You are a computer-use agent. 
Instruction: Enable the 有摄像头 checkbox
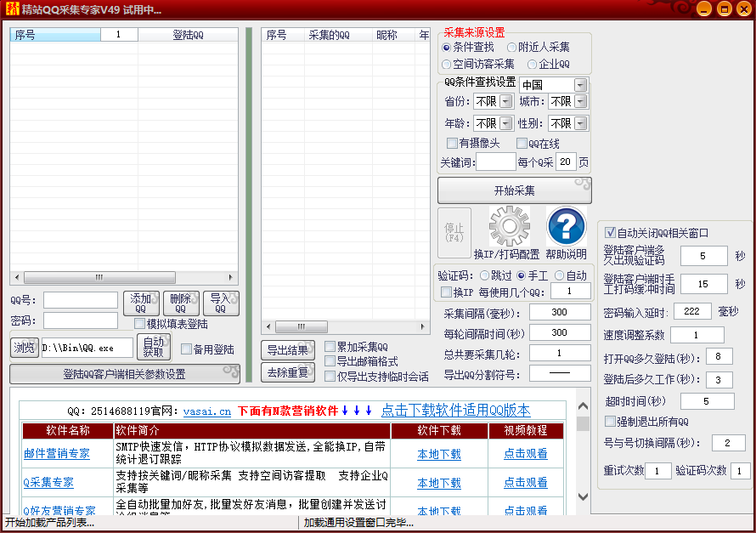pos(452,143)
